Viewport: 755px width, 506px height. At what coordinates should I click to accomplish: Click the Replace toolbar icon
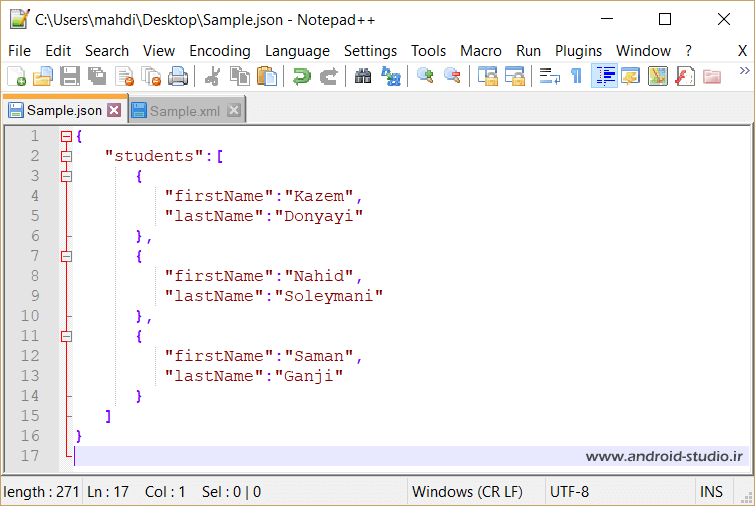click(391, 77)
